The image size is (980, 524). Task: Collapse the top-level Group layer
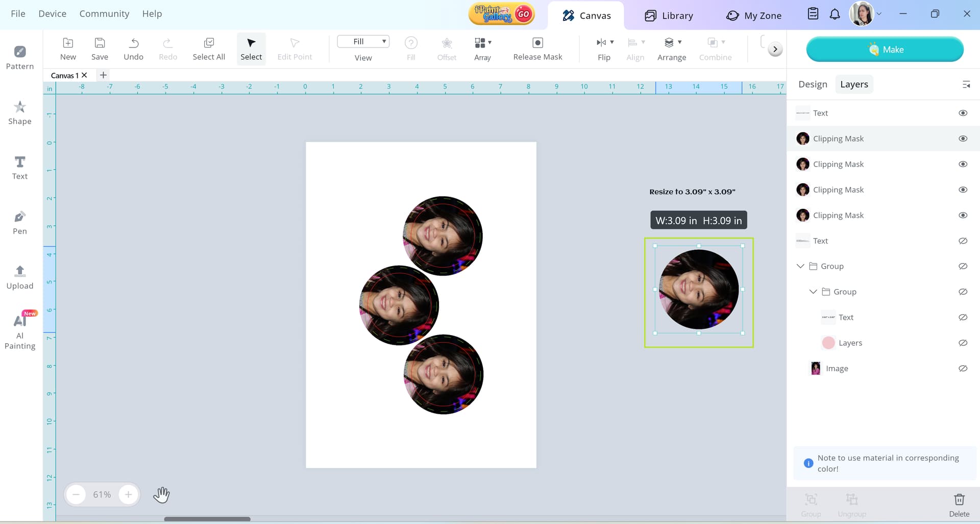pos(800,266)
